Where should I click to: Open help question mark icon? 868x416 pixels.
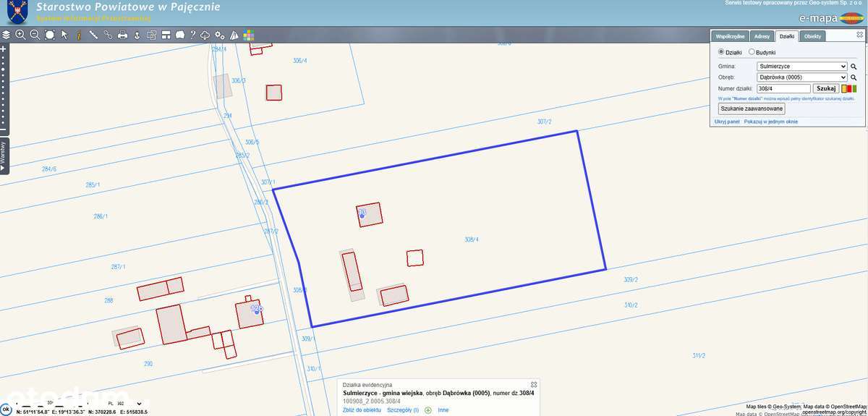tap(193, 35)
